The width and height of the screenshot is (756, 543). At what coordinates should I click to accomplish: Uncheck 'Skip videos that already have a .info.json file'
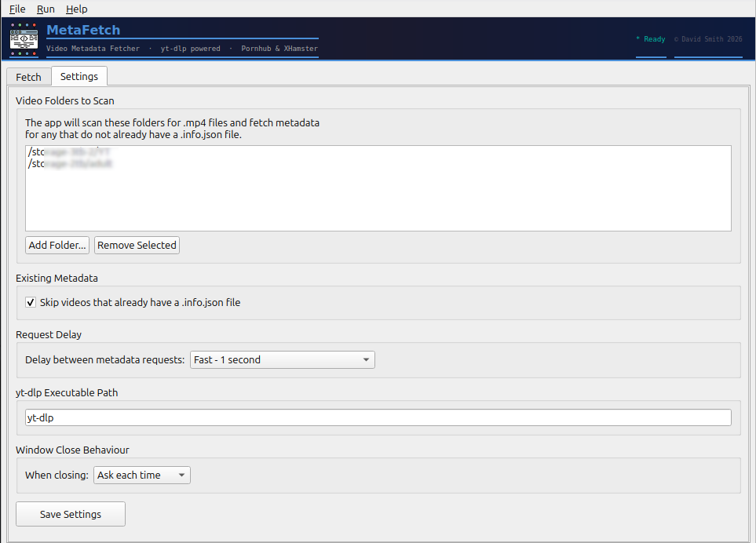point(30,302)
